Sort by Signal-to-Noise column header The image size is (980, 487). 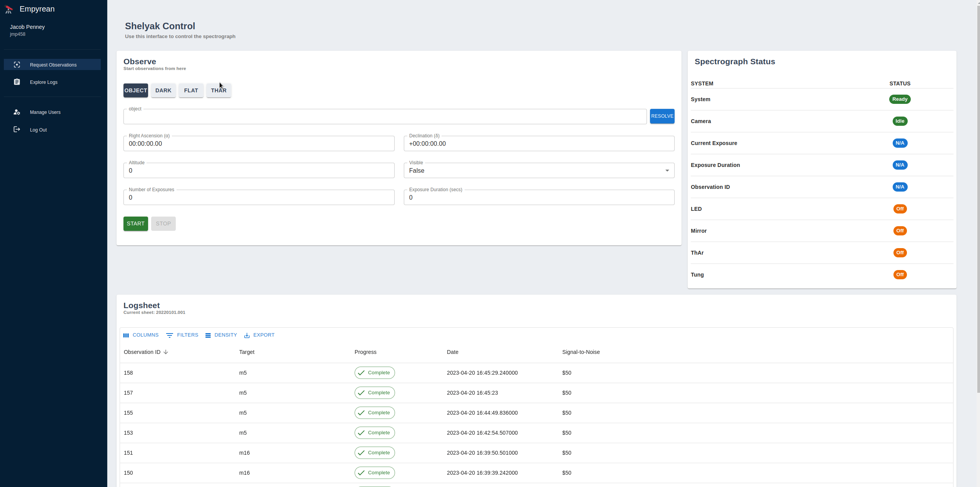tap(581, 352)
